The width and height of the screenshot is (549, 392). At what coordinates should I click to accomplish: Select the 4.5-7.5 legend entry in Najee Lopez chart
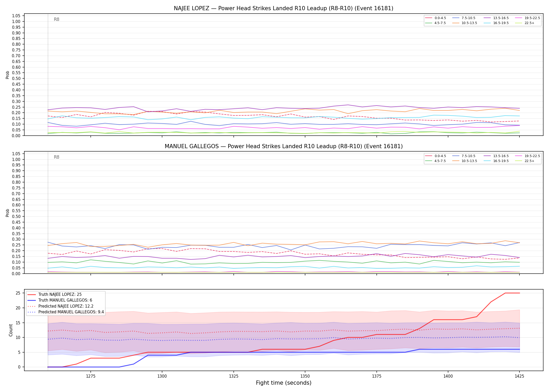[436, 23]
